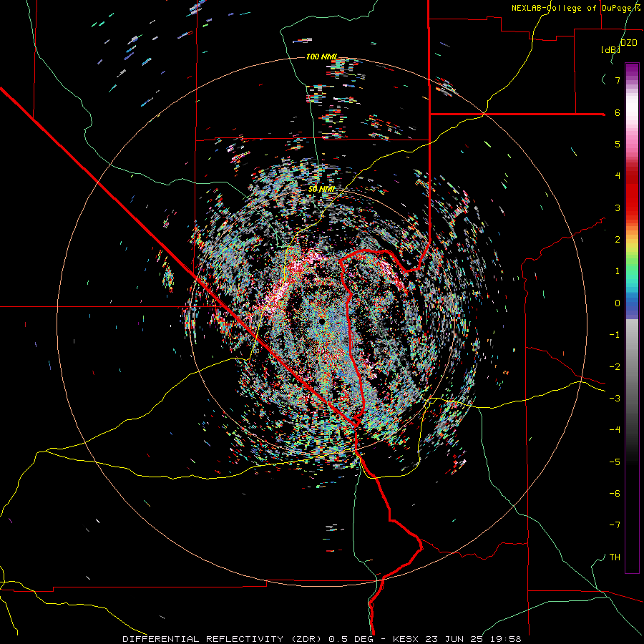Click the 'KESX' station ID in caption

point(406,639)
